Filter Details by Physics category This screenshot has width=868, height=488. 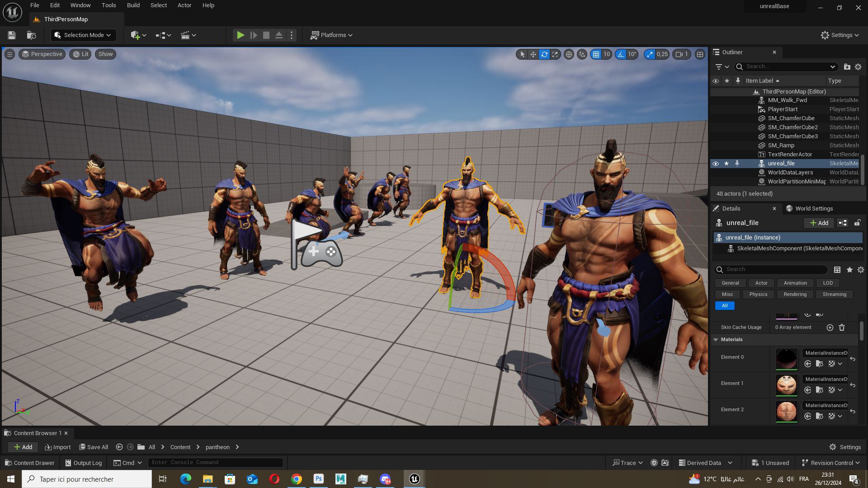758,295
